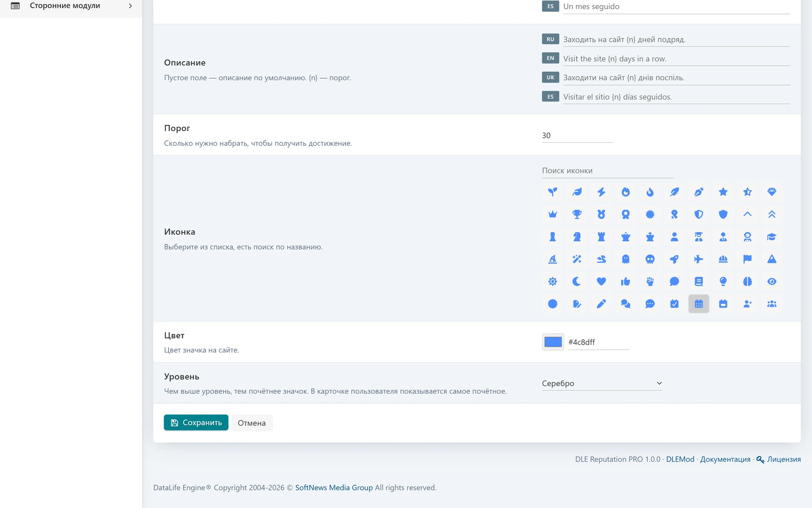Focus the Поиск иконки search field

[607, 171]
